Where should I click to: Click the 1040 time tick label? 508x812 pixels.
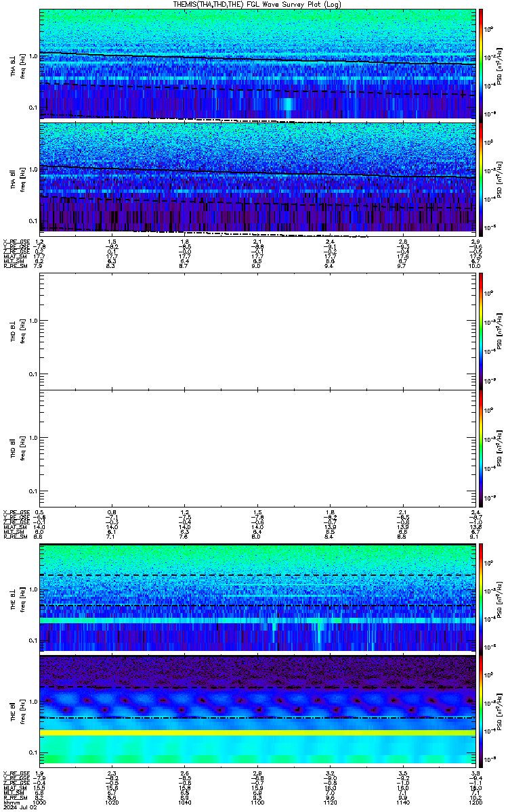point(184,803)
